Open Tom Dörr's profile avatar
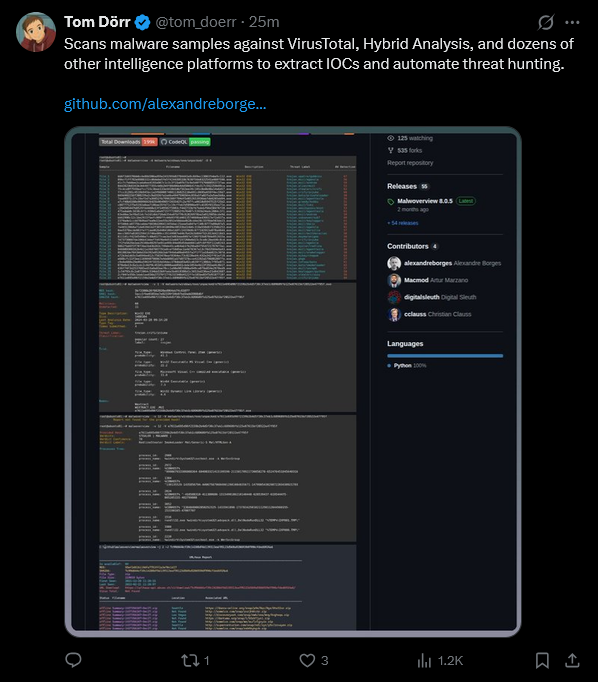 [36, 32]
